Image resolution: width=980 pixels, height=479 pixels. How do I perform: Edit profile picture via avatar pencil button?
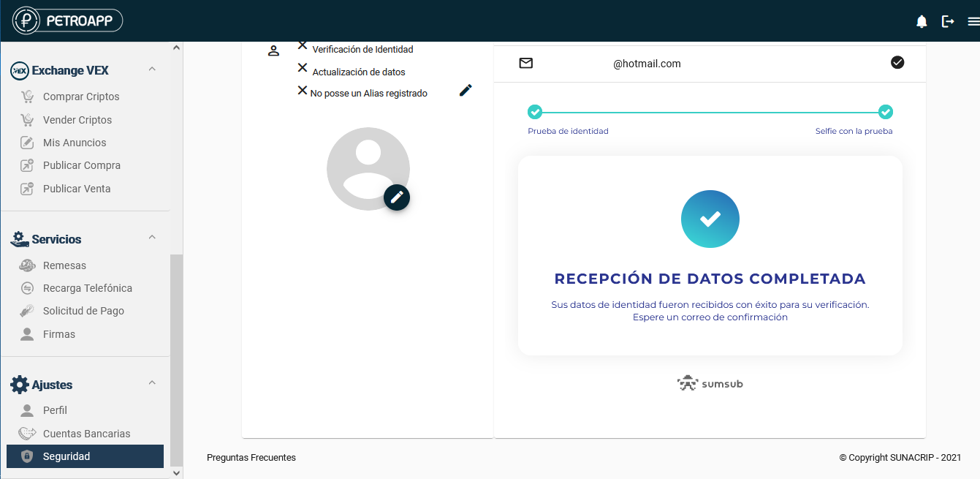(x=397, y=197)
